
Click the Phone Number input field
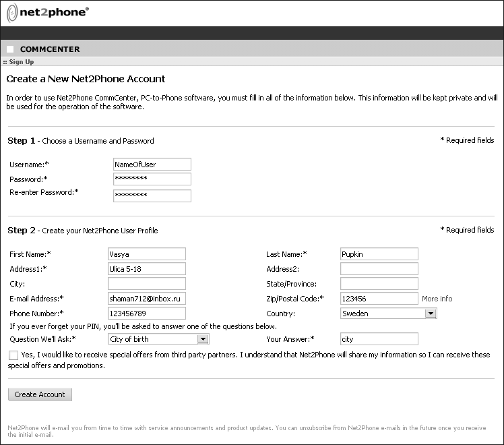point(147,313)
